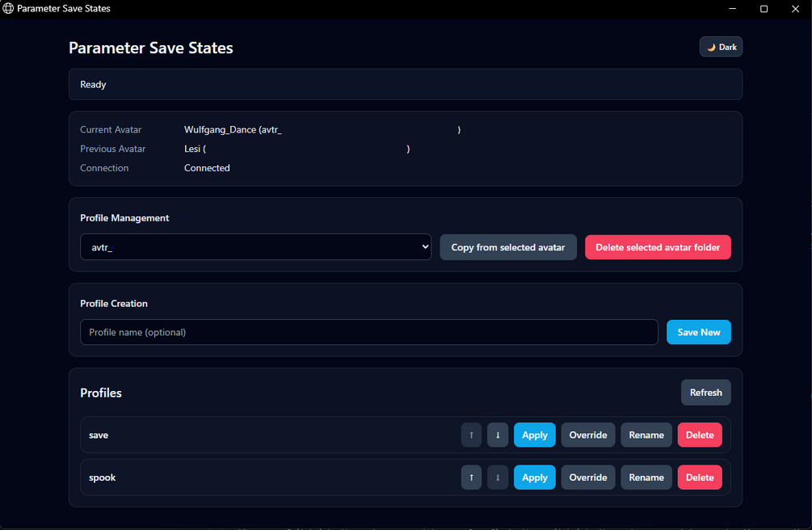Toggle the Dark theme button

[721, 47]
